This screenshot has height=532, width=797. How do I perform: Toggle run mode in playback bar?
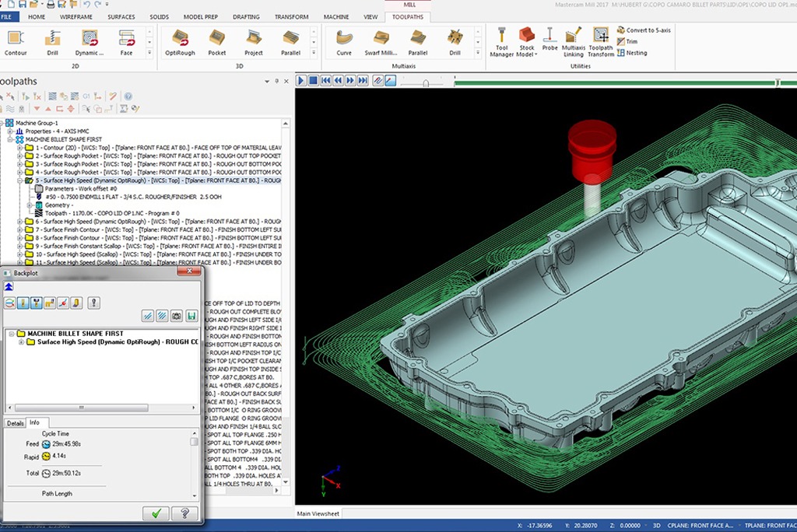coord(391,80)
